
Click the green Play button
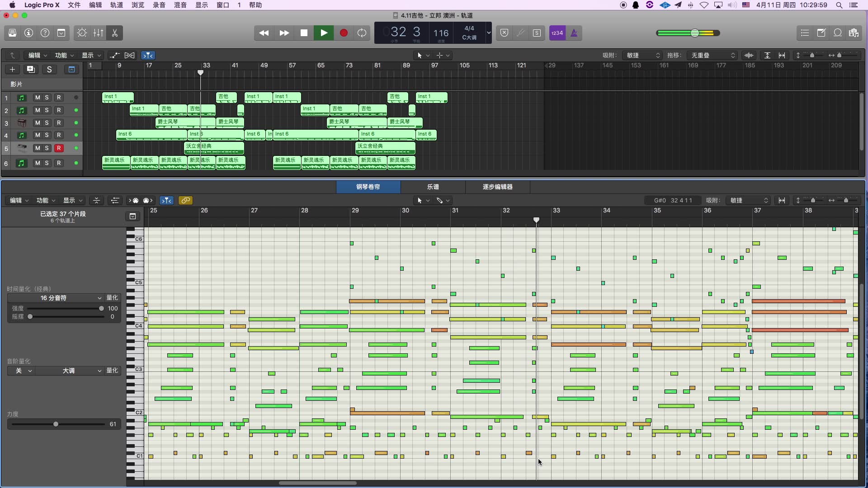(x=324, y=33)
